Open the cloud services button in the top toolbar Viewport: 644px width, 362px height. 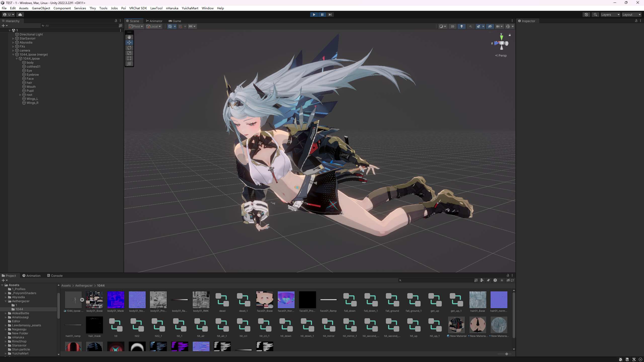click(x=20, y=15)
